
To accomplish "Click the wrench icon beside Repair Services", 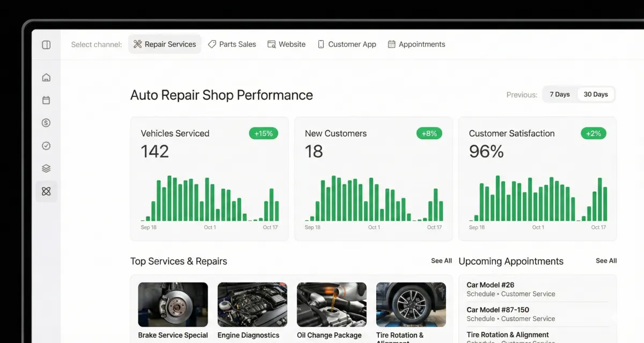I will 137,44.
